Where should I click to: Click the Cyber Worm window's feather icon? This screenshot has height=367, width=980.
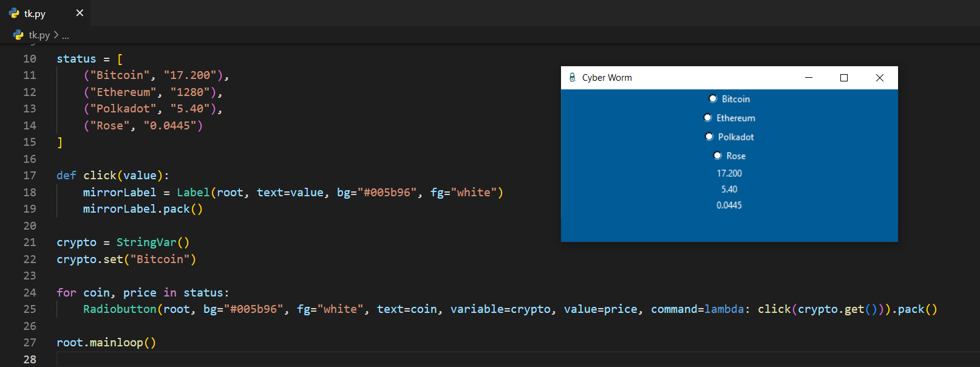572,78
